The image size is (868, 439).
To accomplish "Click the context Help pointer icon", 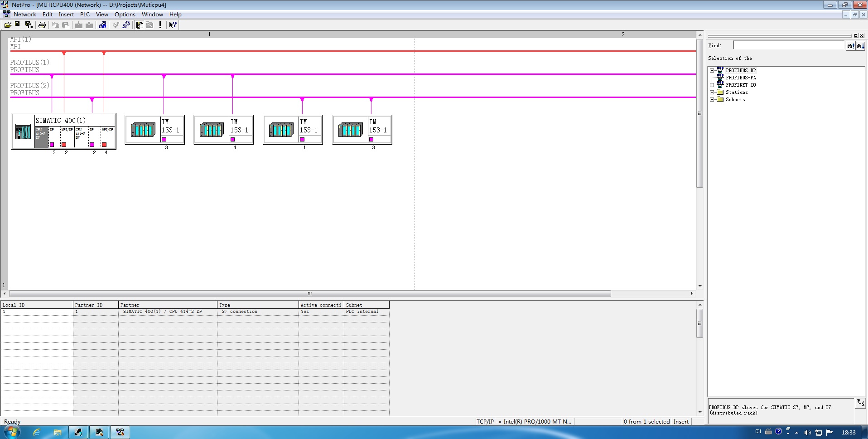I will tap(173, 25).
